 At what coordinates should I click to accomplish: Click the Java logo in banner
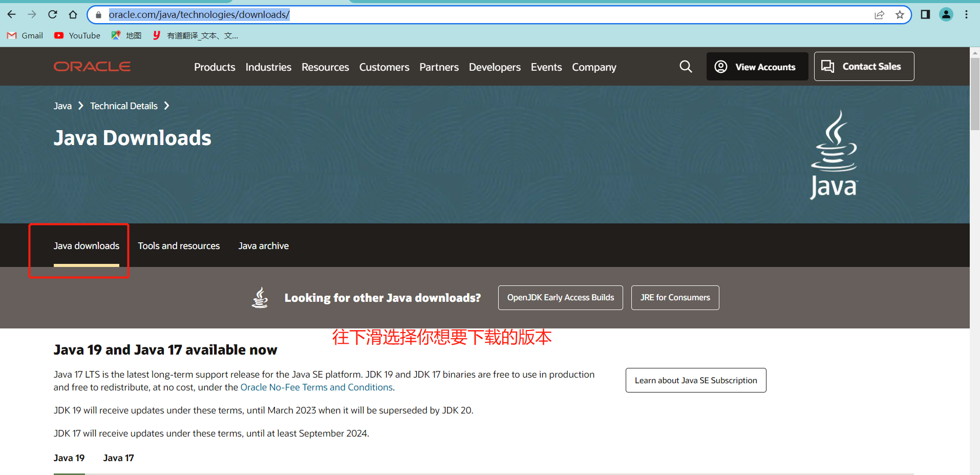[x=834, y=155]
